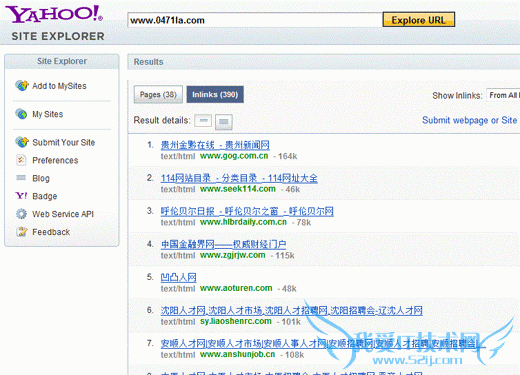Click the URL input field with www.0471la.com
The height and width of the screenshot is (375, 520).
point(255,20)
